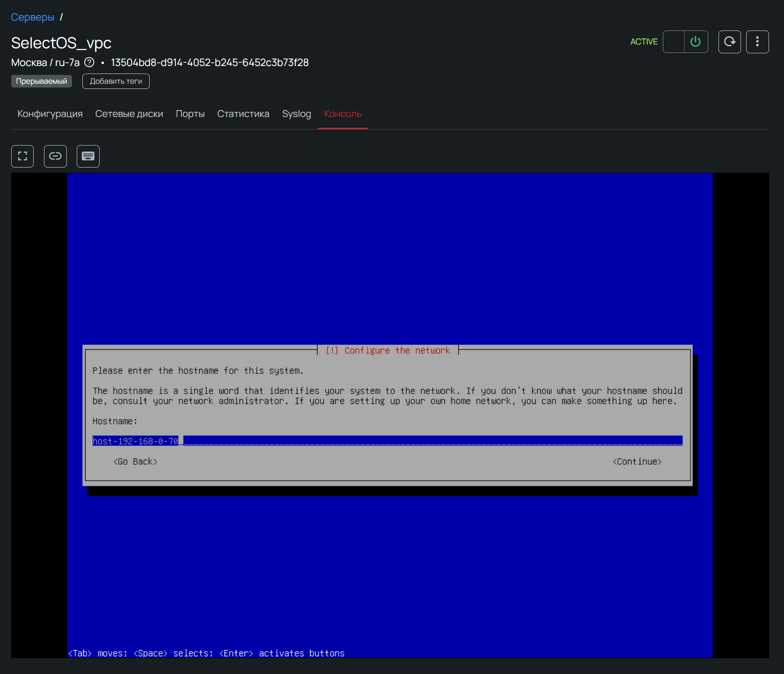
Task: Click help icon next to ru-7a
Action: tap(89, 62)
